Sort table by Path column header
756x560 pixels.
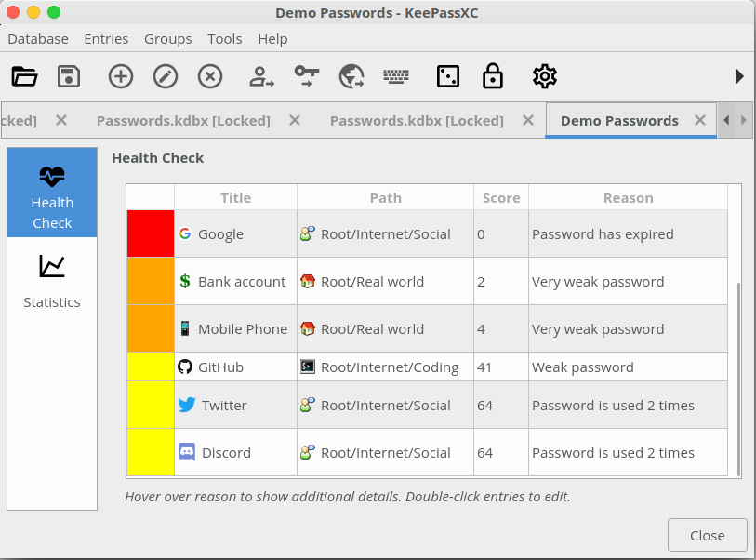pyautogui.click(x=385, y=198)
